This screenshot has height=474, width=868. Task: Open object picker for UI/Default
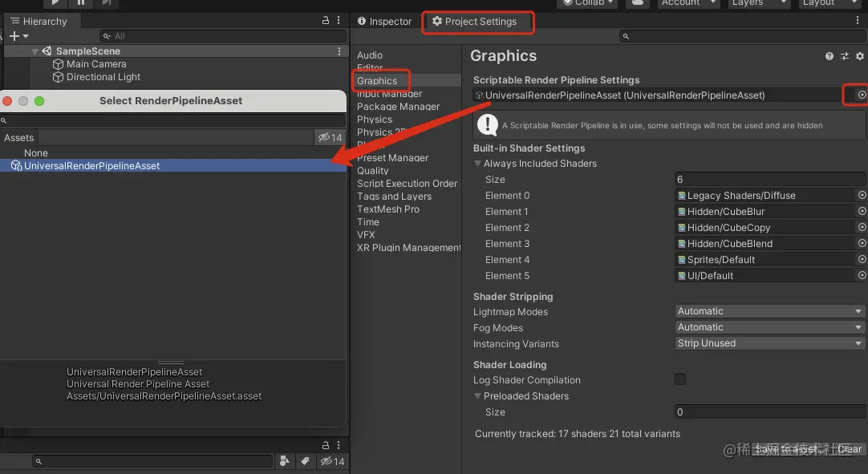click(862, 275)
